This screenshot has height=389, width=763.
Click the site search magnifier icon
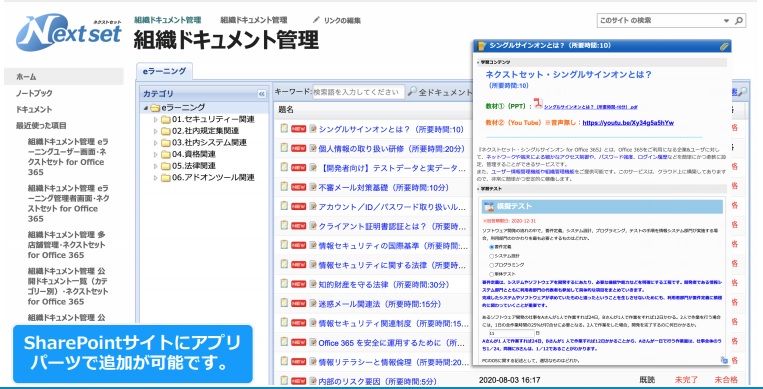click(x=739, y=20)
